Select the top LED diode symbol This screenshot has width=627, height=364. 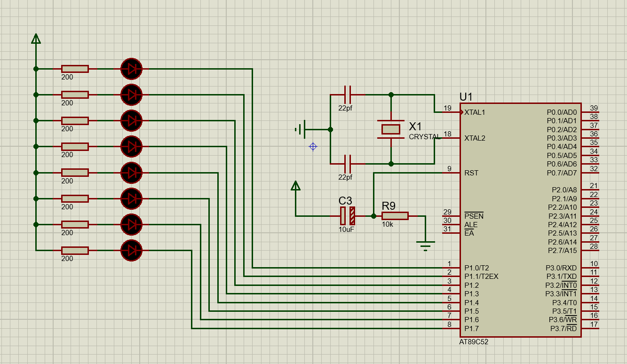131,69
